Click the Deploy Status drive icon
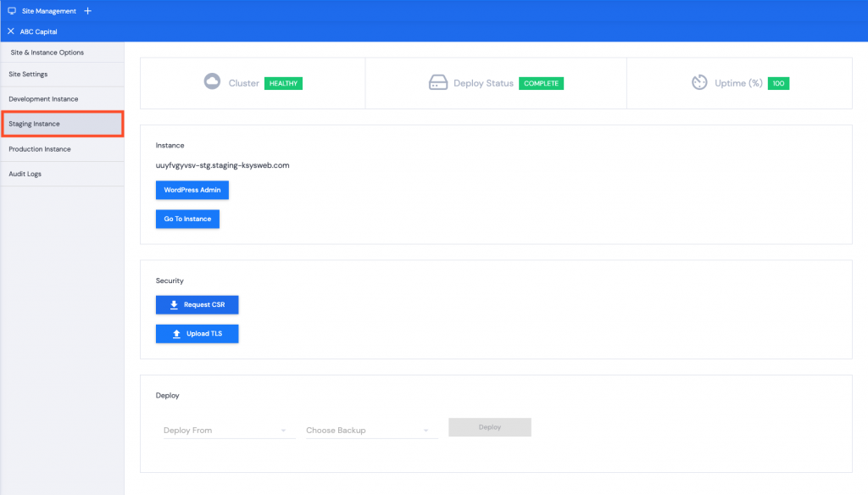Screen dimensions: 868x495 tap(438, 82)
